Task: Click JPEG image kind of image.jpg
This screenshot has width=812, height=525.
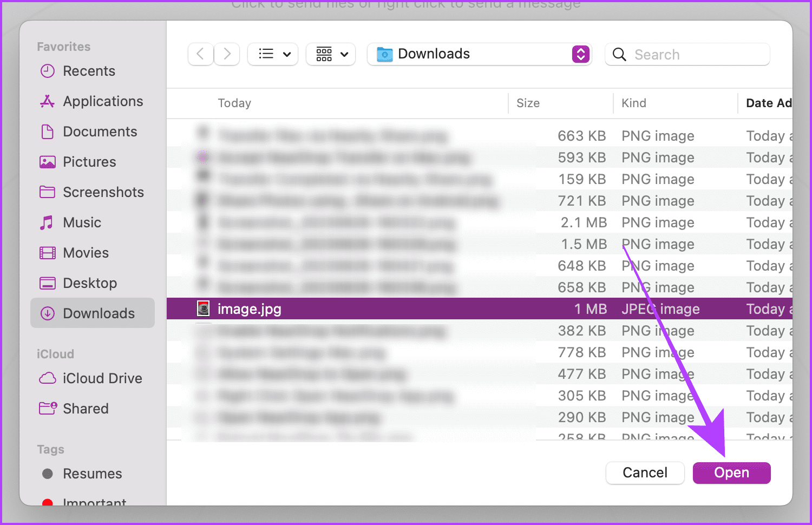Action: point(660,309)
